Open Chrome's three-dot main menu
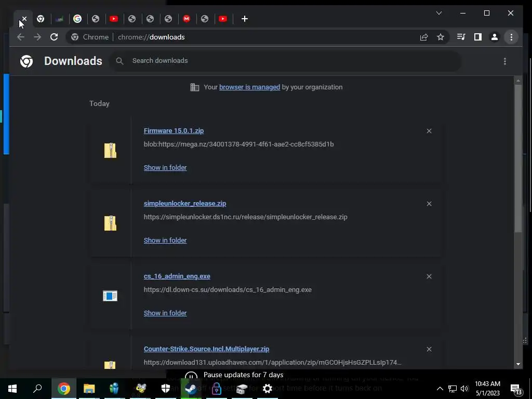Image resolution: width=532 pixels, height=399 pixels. tap(511, 37)
